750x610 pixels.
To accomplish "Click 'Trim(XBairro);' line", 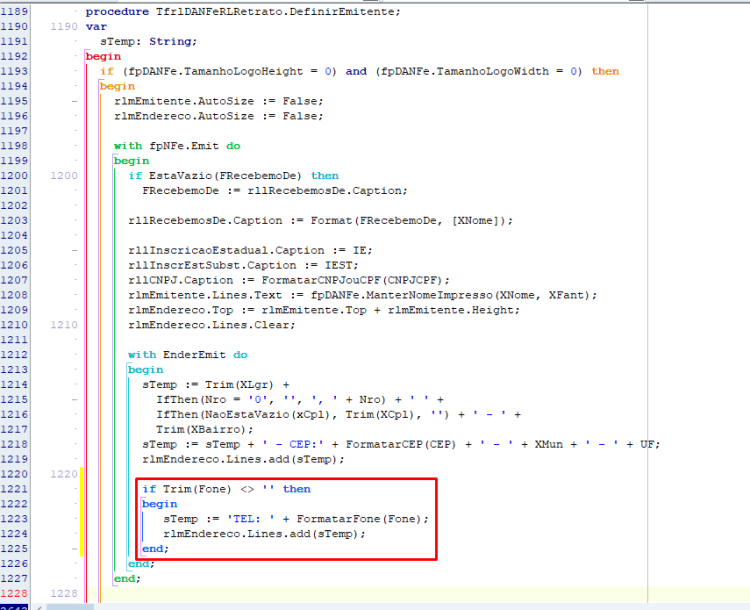I will 205,429.
